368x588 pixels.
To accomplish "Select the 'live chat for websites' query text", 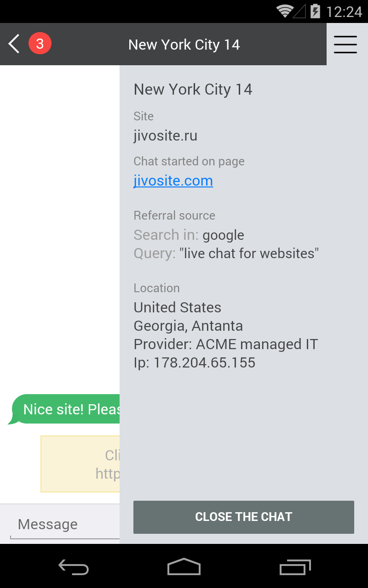I will (x=249, y=253).
